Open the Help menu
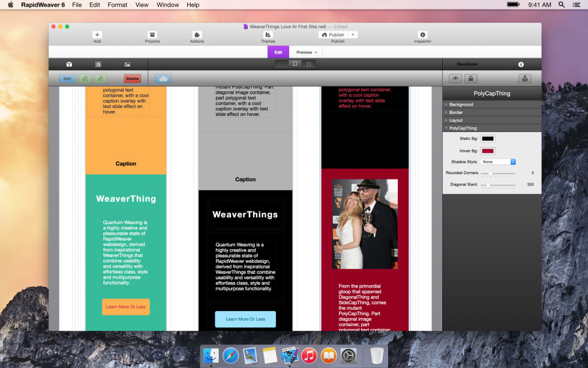 tap(193, 5)
